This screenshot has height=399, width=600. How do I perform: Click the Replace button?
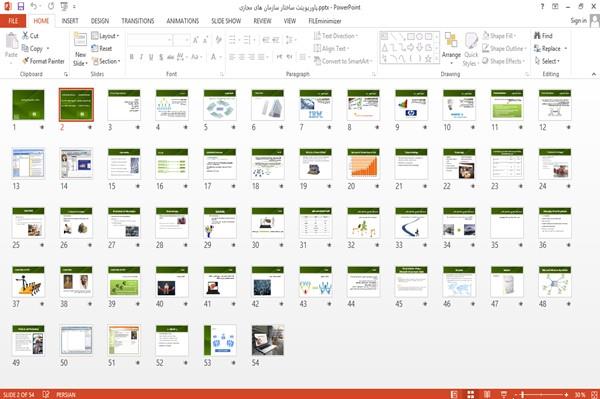point(551,48)
